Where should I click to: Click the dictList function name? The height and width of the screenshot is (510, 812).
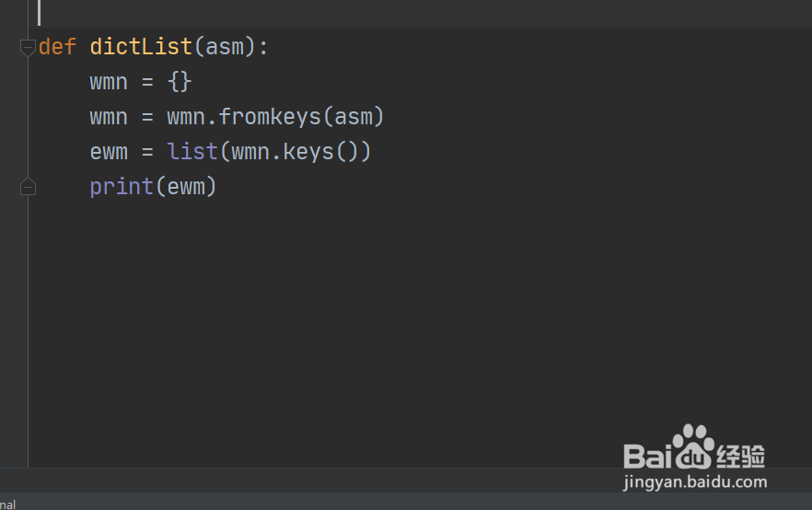click(x=141, y=47)
